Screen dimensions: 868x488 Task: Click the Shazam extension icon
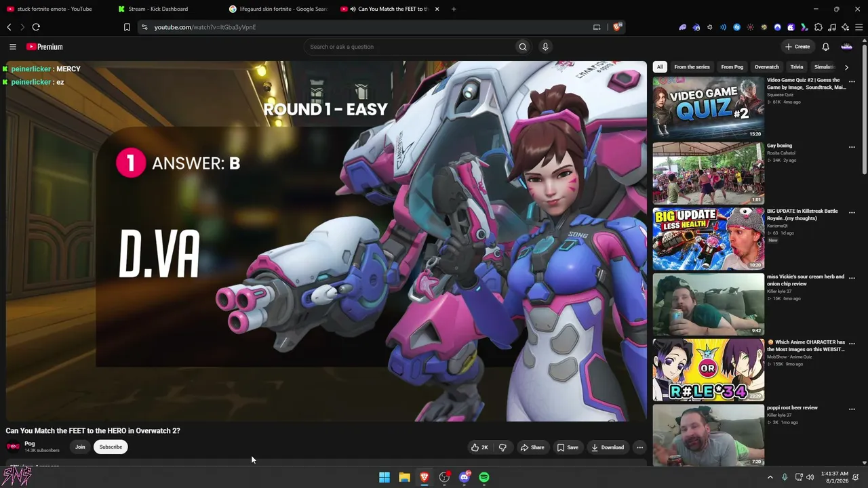[736, 27]
